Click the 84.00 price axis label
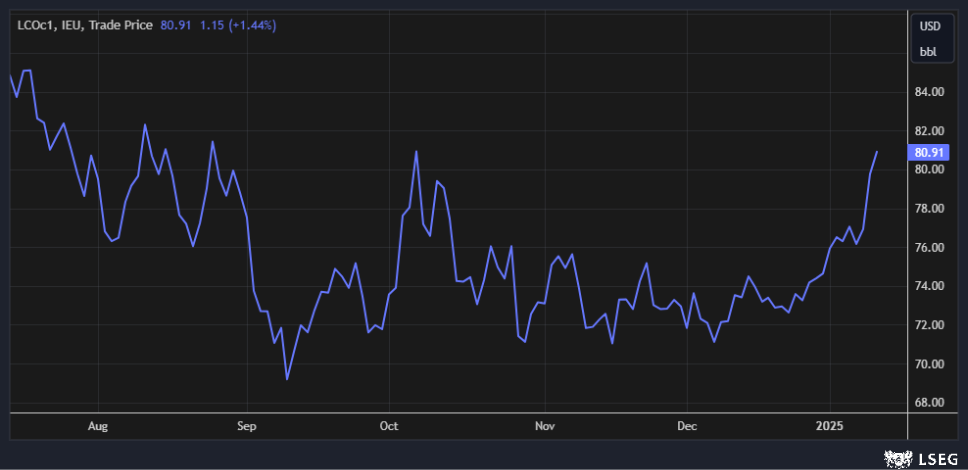 click(x=930, y=92)
